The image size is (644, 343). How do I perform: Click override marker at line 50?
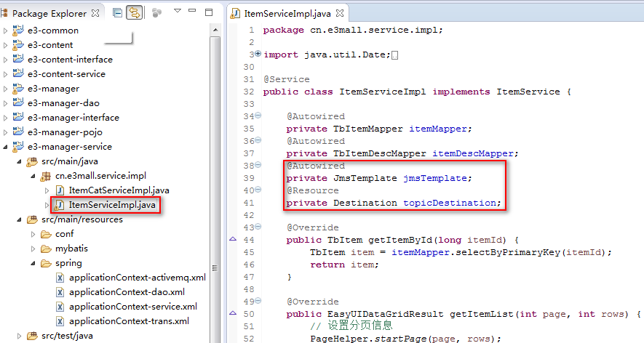[232, 313]
